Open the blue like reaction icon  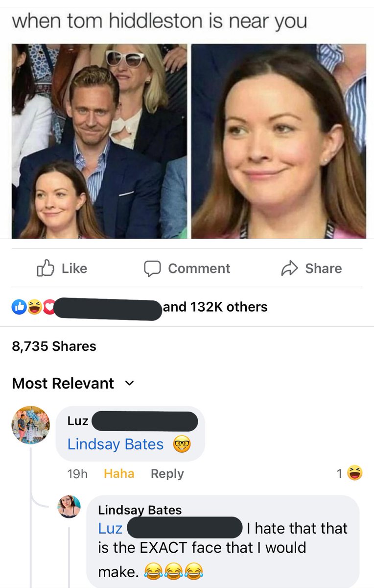19,307
